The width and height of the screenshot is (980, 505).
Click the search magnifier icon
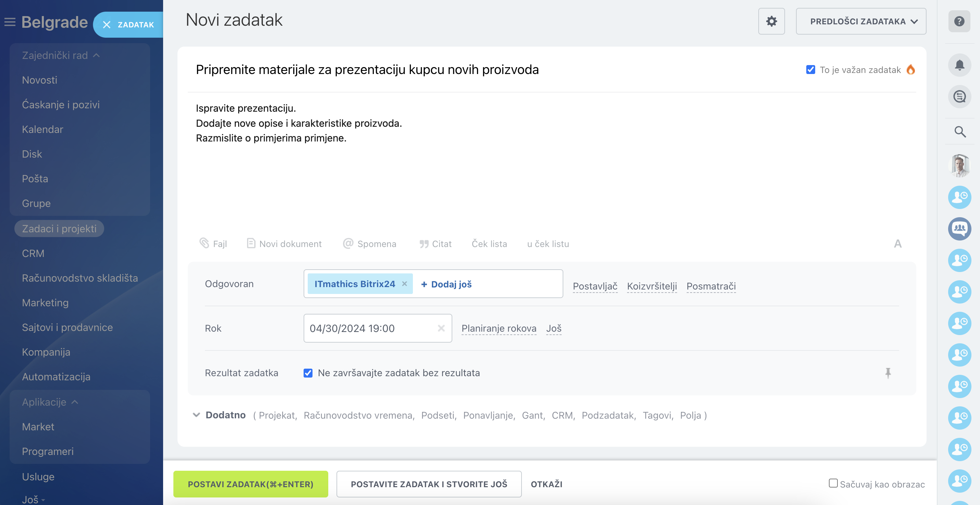(x=960, y=132)
